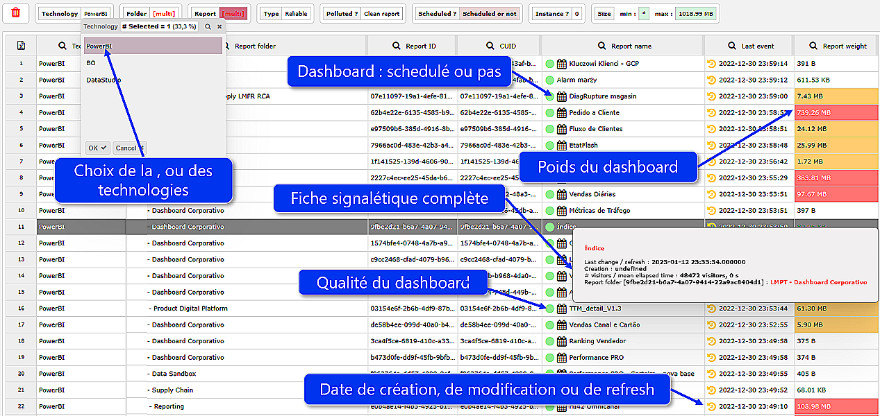880x416 pixels.
Task: Click calendar icon beside Pedido a Cliente
Action: point(561,113)
